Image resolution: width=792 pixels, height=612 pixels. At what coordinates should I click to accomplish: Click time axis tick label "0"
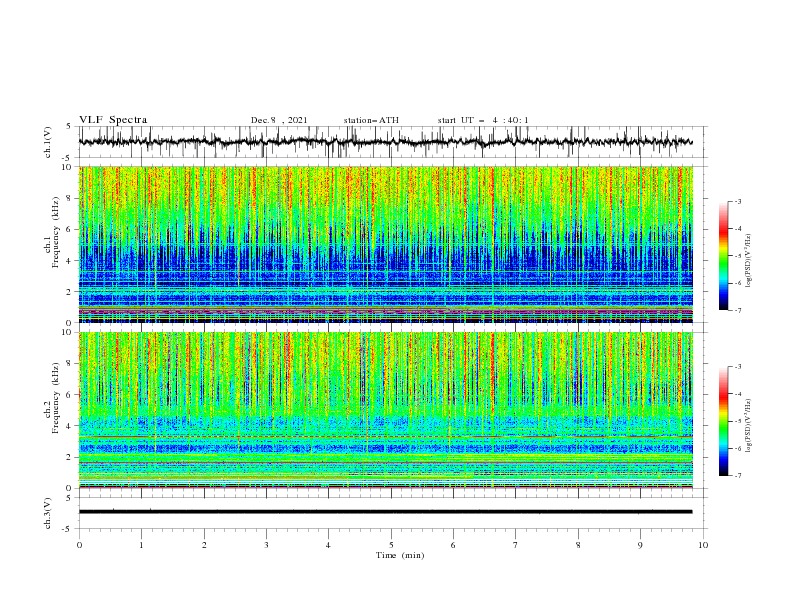(x=79, y=545)
